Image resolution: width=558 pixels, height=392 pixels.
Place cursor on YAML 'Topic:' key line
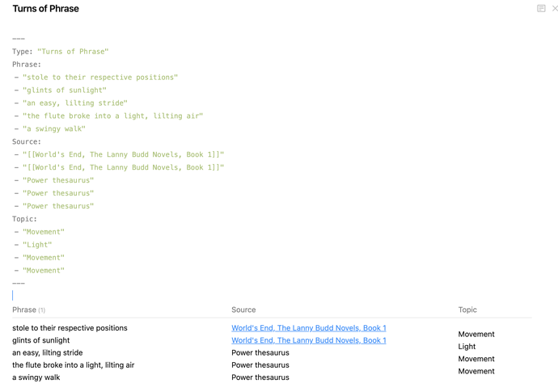pyautogui.click(x=24, y=219)
